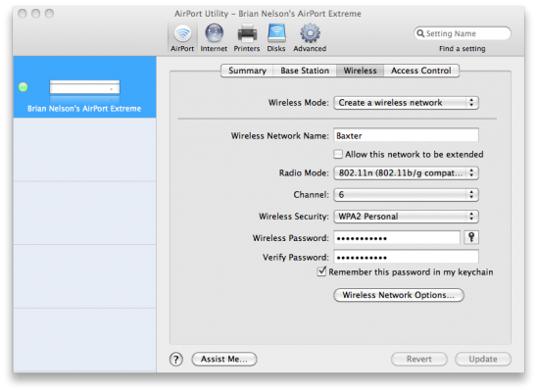This screenshot has height=392, width=537.
Task: Open the Wireless Mode dropdown
Action: coord(406,103)
